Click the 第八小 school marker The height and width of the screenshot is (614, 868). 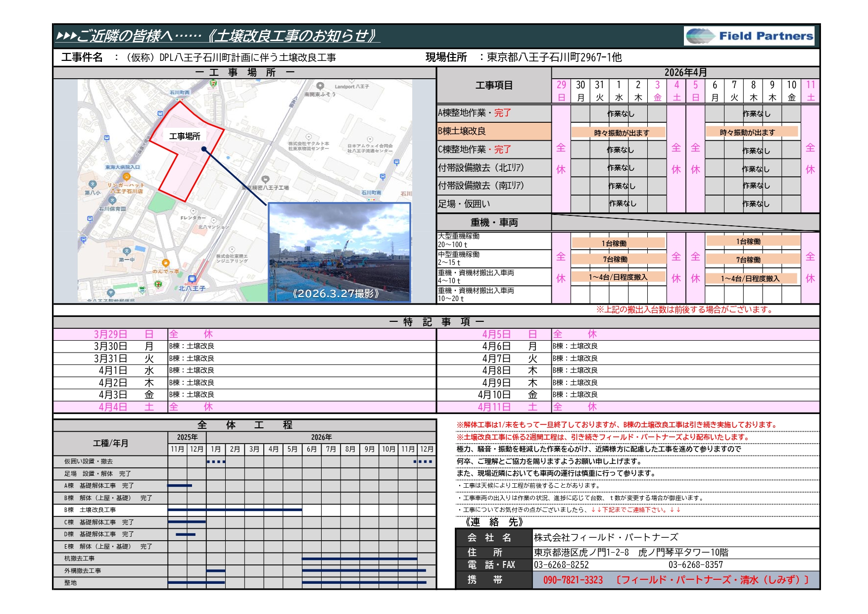point(93,185)
